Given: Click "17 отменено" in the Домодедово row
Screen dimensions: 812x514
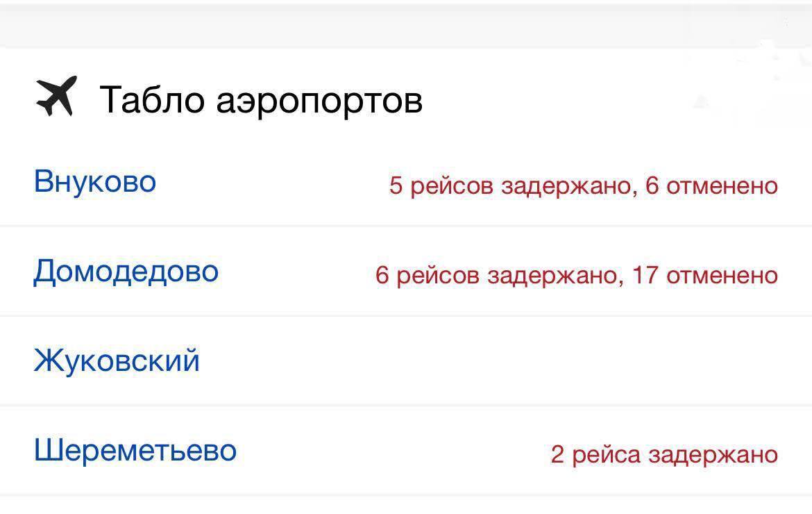Looking at the screenshot, I should [704, 276].
